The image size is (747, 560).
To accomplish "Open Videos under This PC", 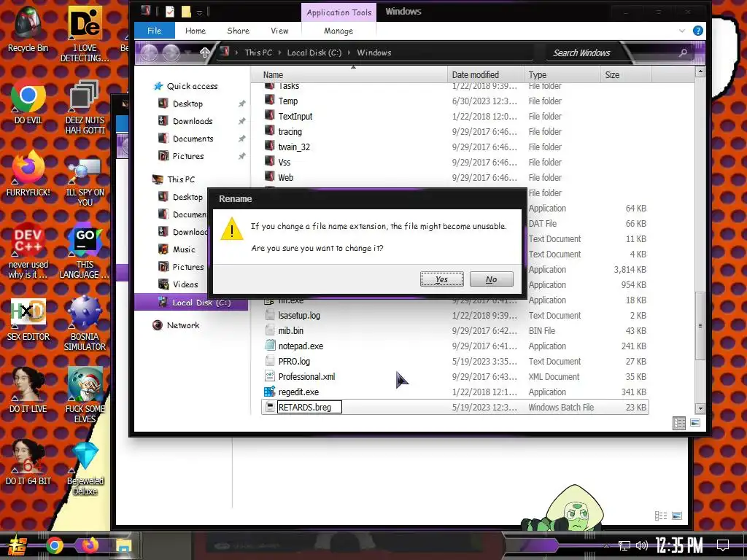I will coord(185,284).
